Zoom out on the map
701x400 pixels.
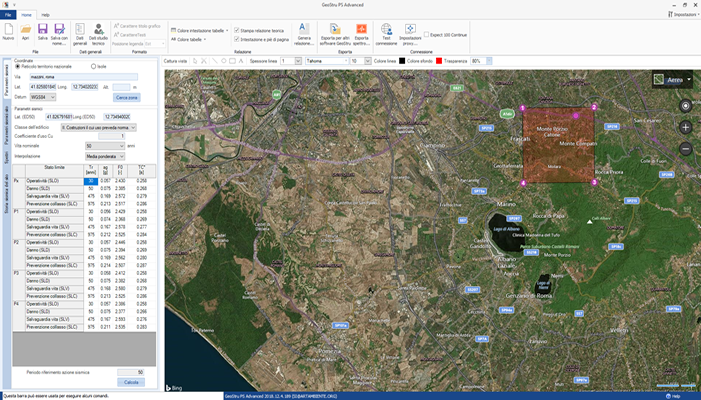coord(685,148)
